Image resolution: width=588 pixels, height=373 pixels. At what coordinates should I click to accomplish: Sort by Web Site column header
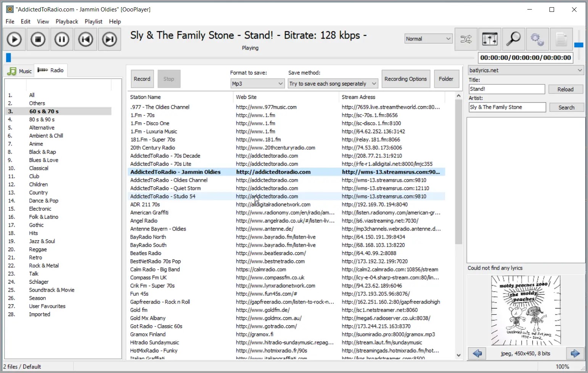(x=286, y=97)
